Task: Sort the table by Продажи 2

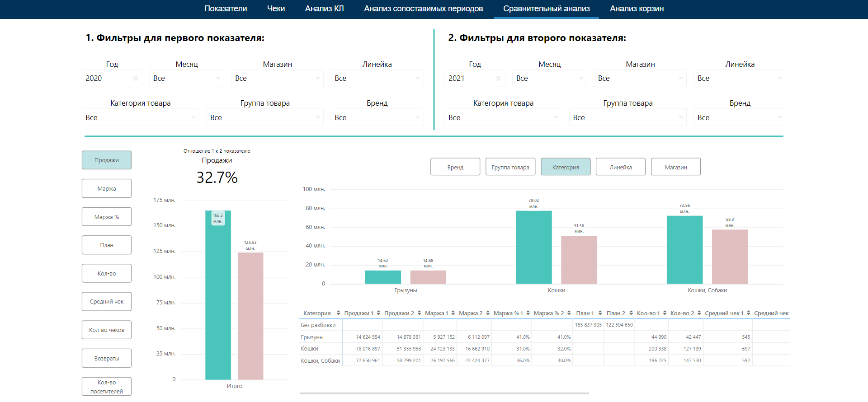Action: [x=419, y=313]
